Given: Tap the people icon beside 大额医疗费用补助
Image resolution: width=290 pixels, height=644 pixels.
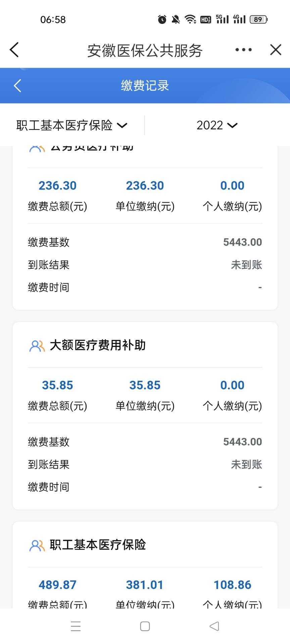Looking at the screenshot, I should coord(37,346).
